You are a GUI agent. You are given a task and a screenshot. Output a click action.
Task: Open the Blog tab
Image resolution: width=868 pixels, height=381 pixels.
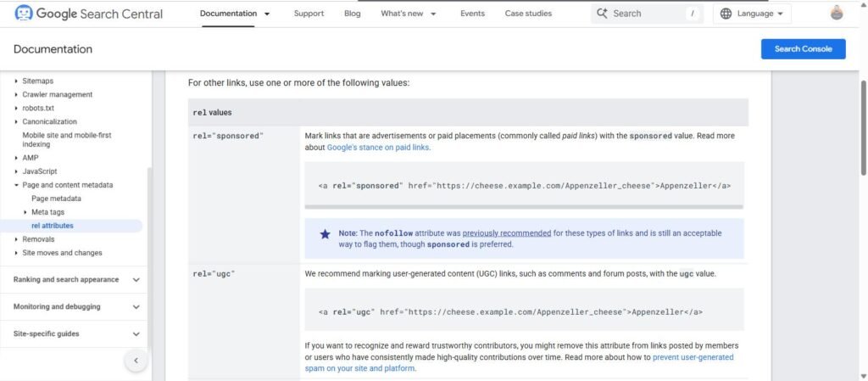click(352, 14)
